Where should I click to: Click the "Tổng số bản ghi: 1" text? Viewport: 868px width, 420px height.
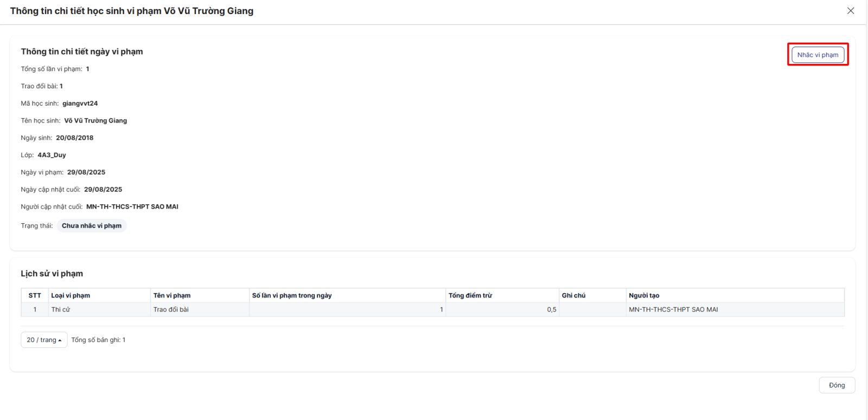pyautogui.click(x=98, y=340)
